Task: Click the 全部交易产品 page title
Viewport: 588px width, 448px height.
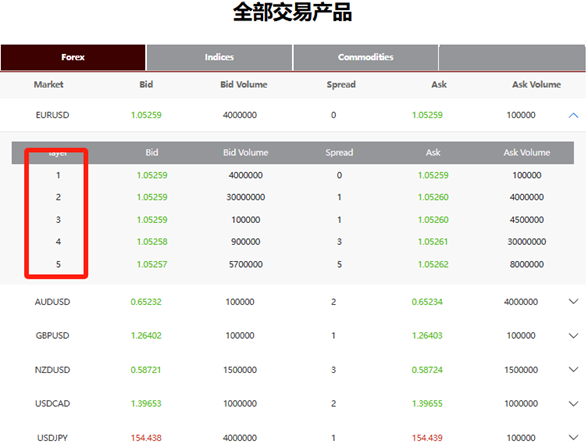Action: click(x=292, y=12)
